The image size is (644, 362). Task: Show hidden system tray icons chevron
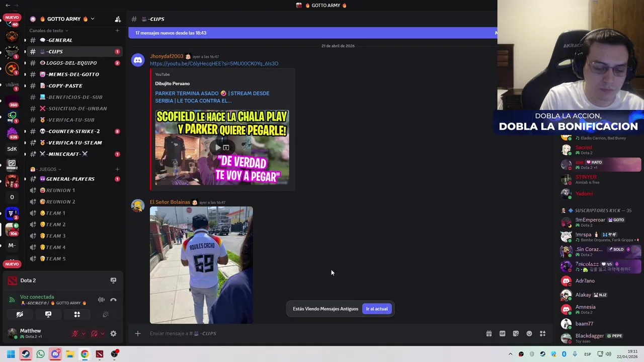pyautogui.click(x=510, y=354)
